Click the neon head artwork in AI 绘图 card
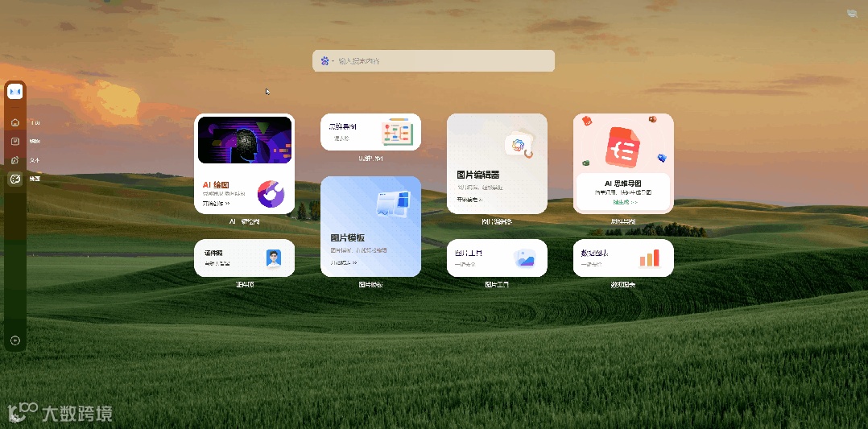 [245, 140]
